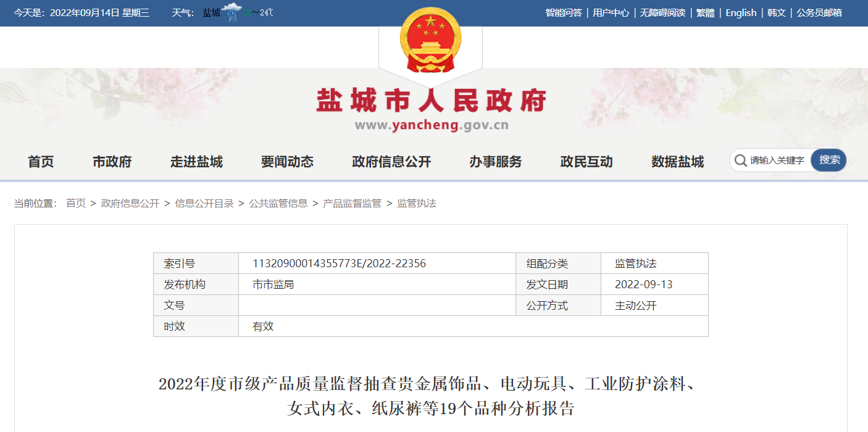868x432 pixels.
Task: Open 政民互动 navigation item
Action: [586, 162]
